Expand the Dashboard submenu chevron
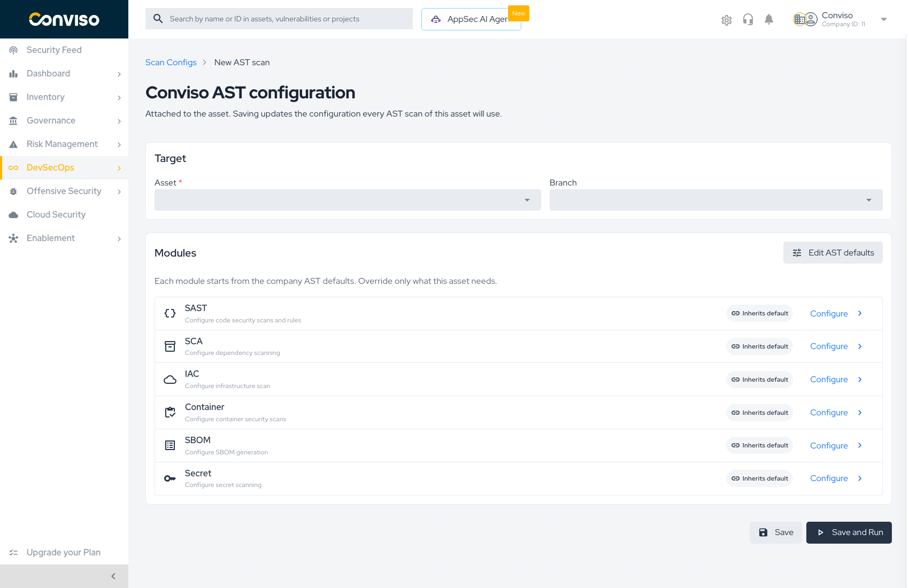The height and width of the screenshot is (588, 909). (119, 74)
